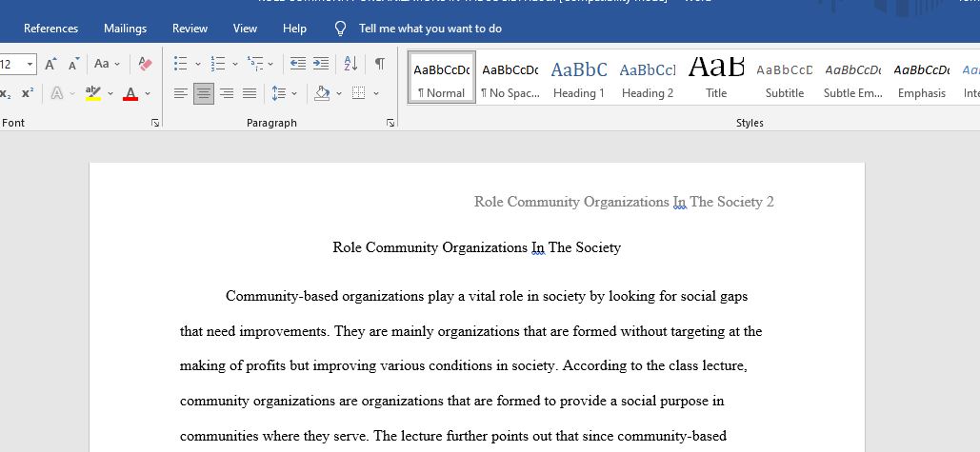Apply superscript formatting

[x=28, y=93]
